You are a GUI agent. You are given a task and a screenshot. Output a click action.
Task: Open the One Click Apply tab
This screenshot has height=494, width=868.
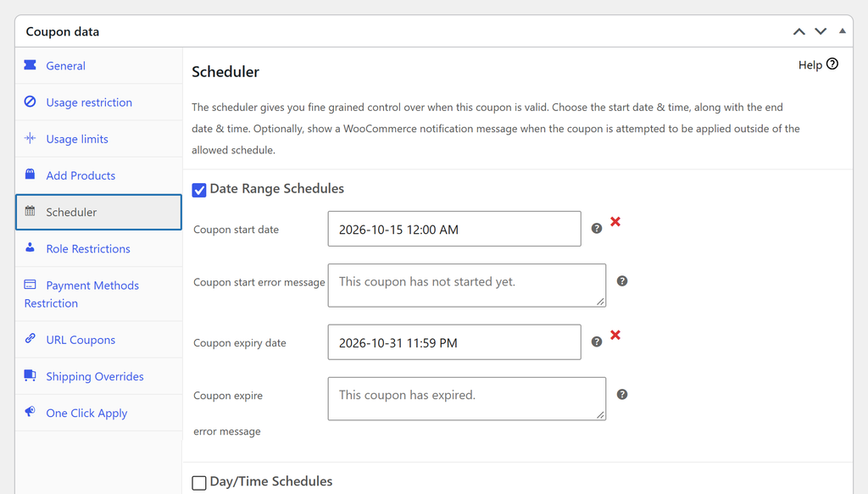pos(98,413)
